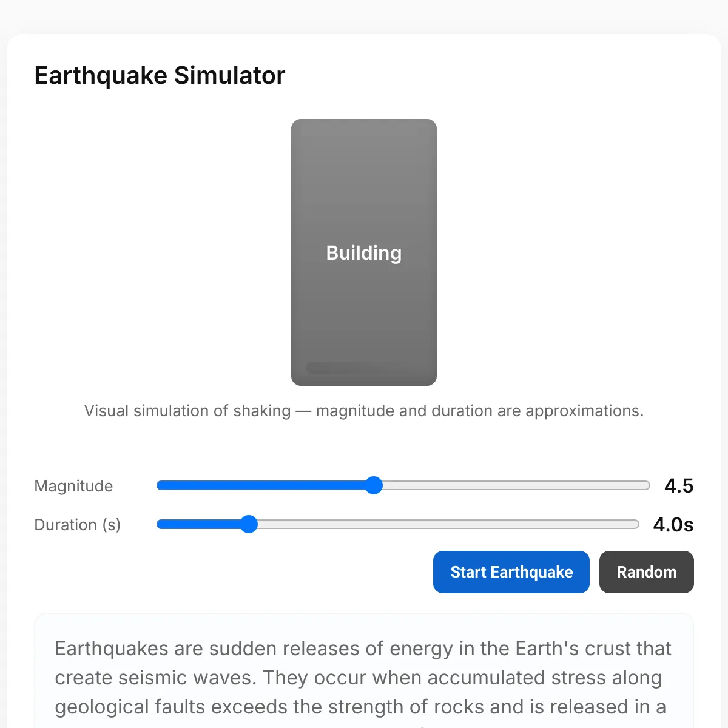Click the Start Earthquake button

(x=511, y=572)
